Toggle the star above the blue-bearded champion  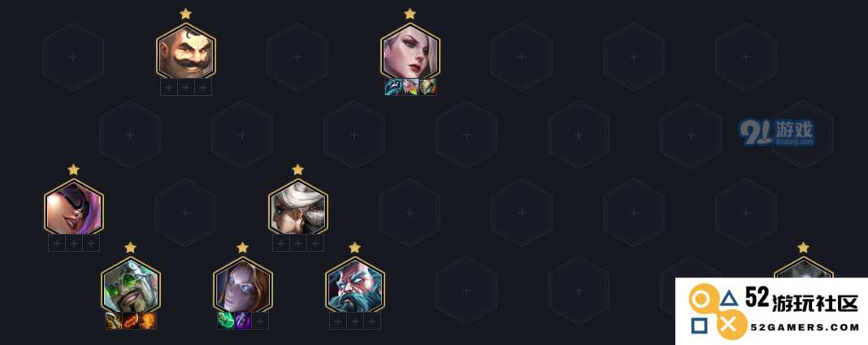355,248
